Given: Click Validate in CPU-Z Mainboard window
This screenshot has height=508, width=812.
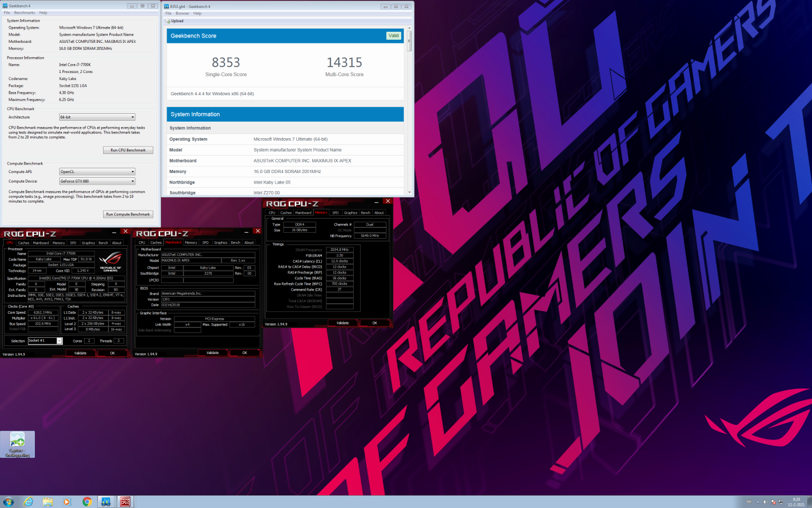Looking at the screenshot, I should (x=213, y=352).
